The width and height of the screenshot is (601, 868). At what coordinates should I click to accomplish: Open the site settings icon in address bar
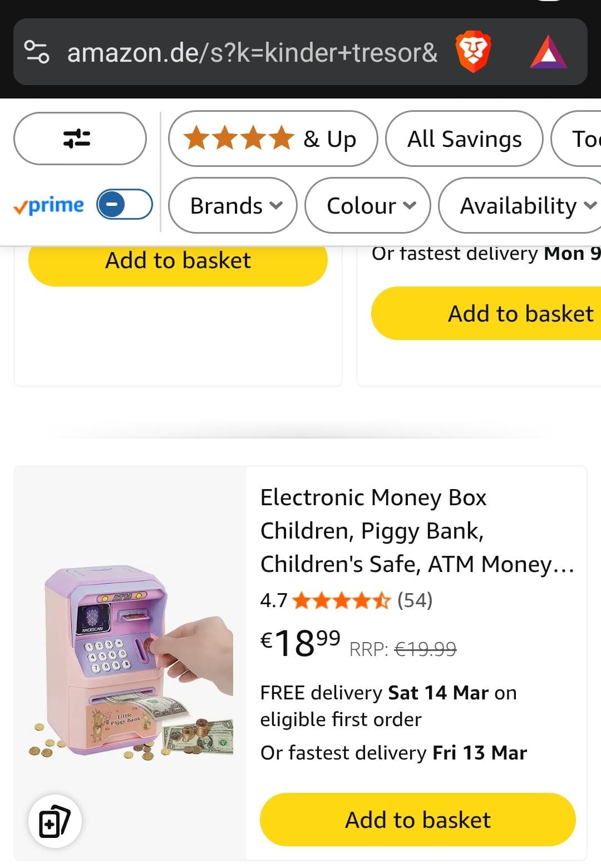(x=37, y=52)
